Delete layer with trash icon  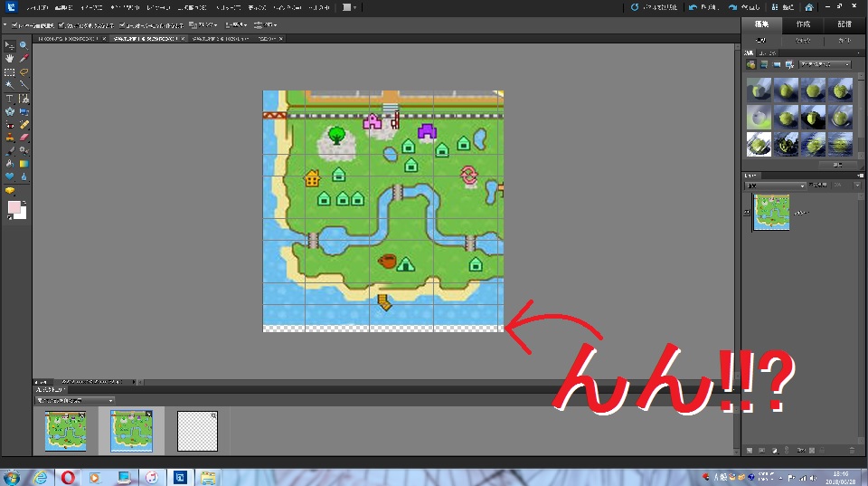click(x=852, y=451)
